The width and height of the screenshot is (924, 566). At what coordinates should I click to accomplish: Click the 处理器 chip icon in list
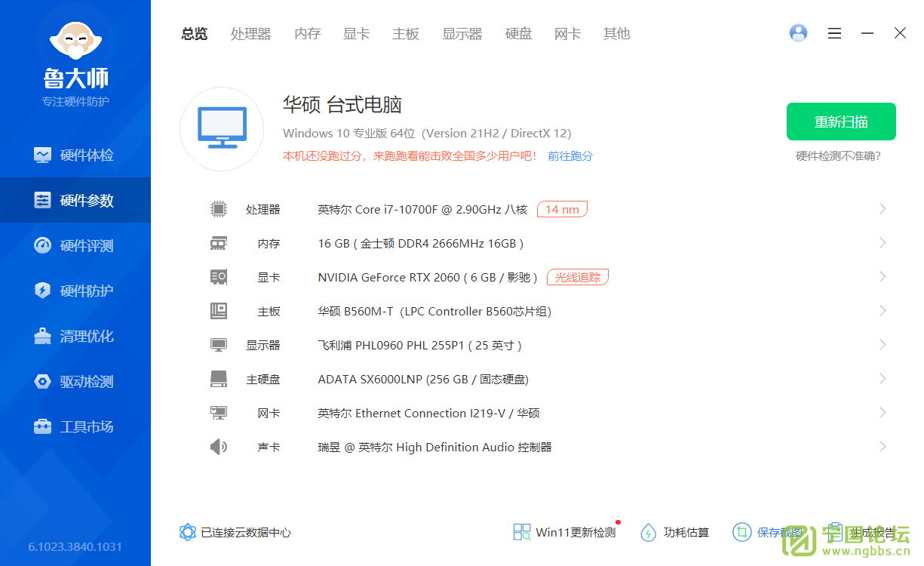click(x=219, y=209)
